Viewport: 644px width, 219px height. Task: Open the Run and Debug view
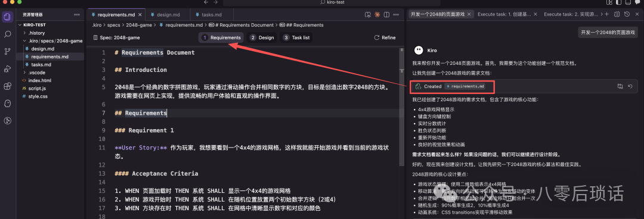[7, 68]
